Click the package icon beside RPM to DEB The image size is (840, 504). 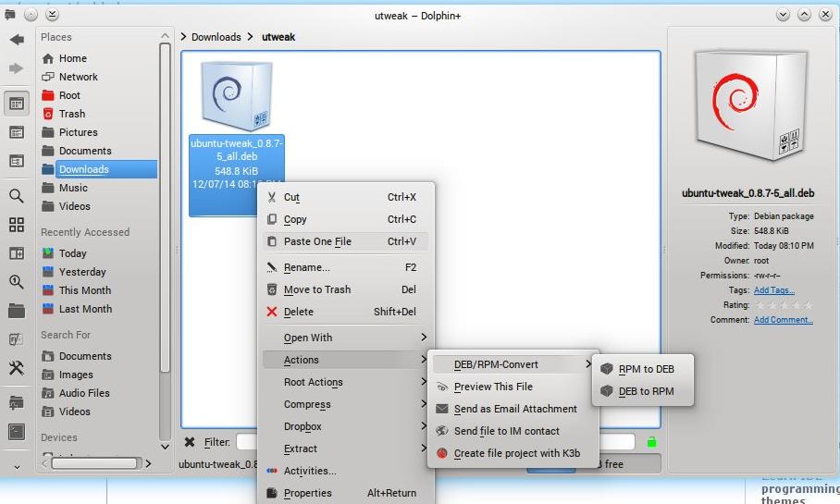[x=607, y=369]
